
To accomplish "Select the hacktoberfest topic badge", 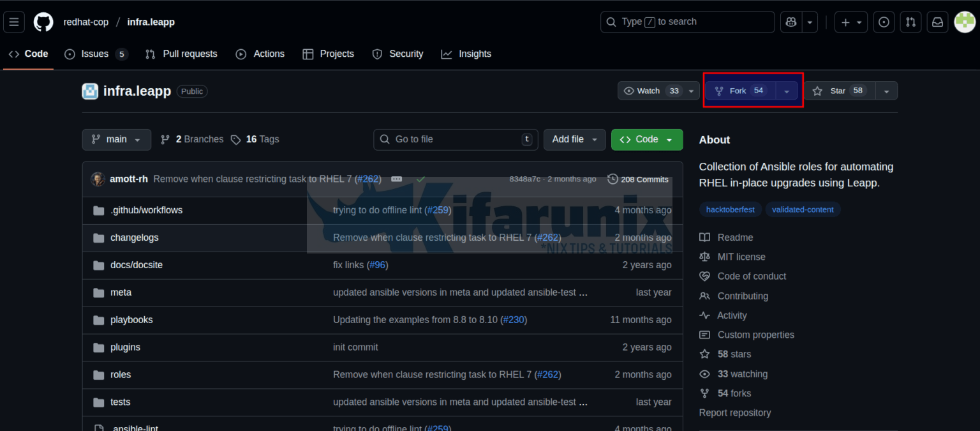I will point(730,209).
